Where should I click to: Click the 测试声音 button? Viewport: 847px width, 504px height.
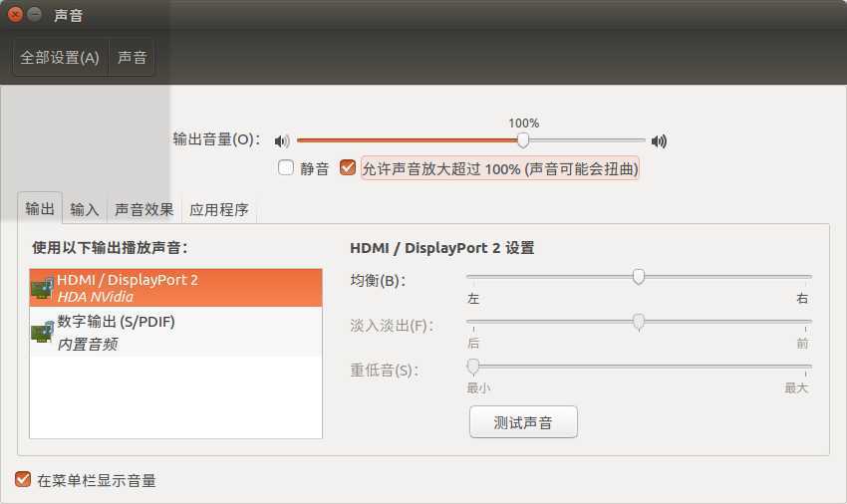[523, 422]
